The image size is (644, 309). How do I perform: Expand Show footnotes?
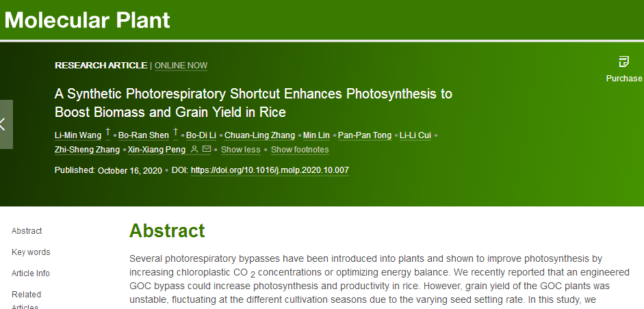300,150
